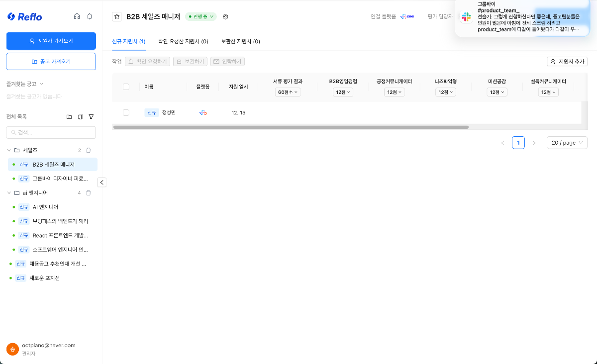This screenshot has width=597, height=364.
Task: Click the headset support icon
Action: coord(77,16)
